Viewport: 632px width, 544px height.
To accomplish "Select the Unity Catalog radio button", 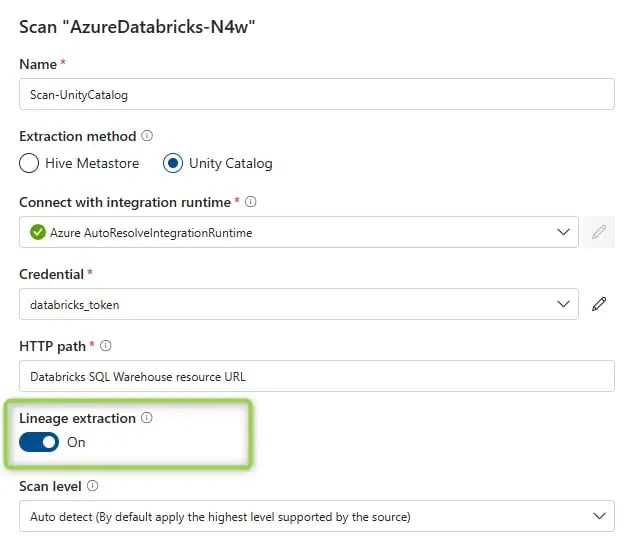I will click(x=173, y=163).
